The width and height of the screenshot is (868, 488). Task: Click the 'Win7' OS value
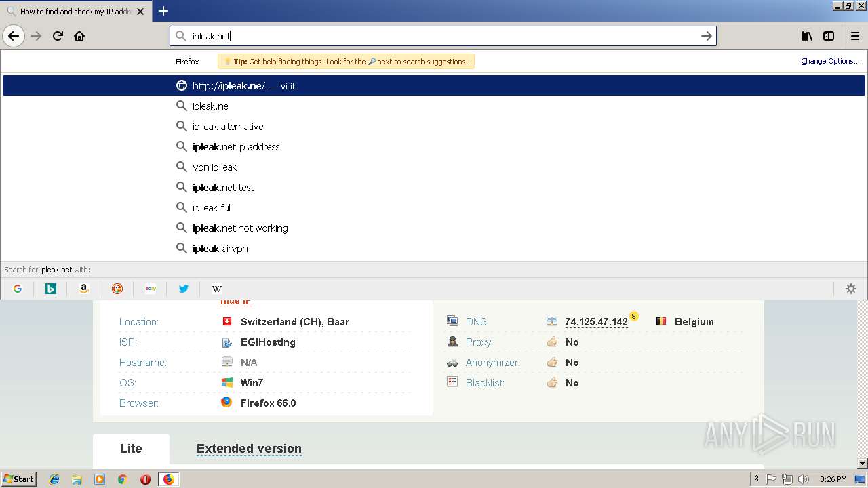click(252, 383)
